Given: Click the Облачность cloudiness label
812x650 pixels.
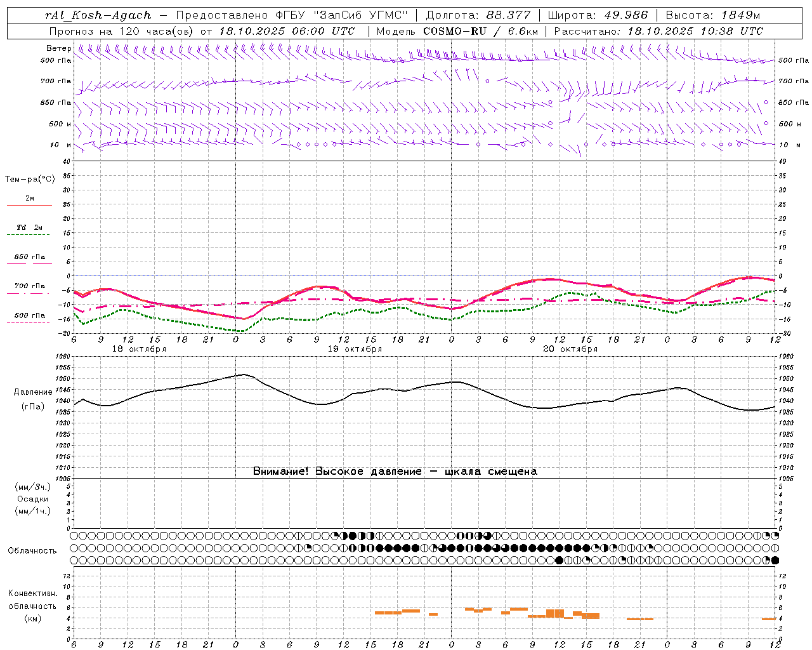Looking at the screenshot, I should (32, 551).
